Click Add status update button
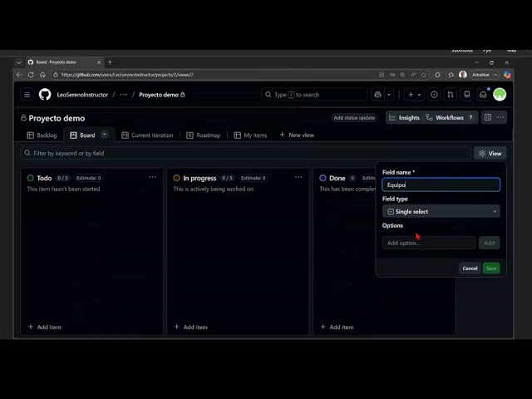 (354, 118)
